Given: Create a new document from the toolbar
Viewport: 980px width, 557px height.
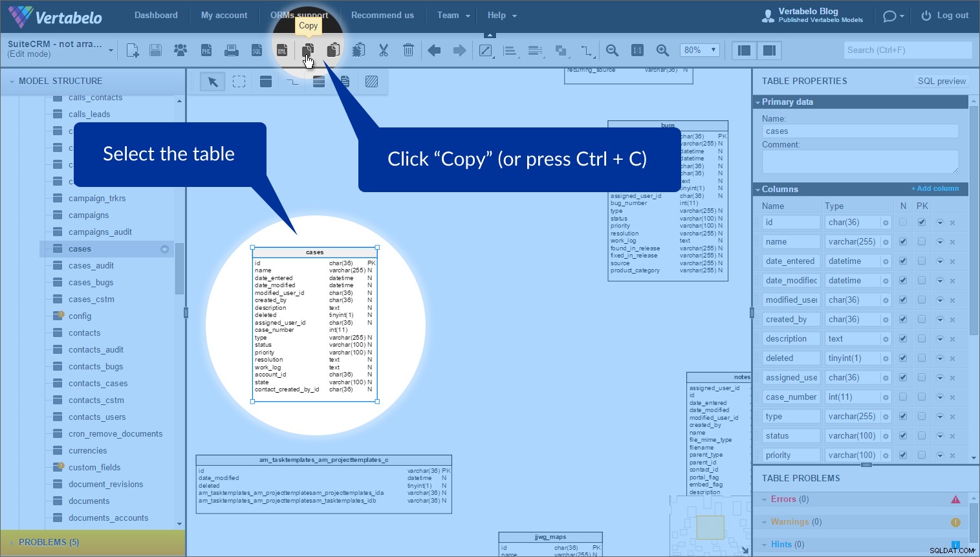Looking at the screenshot, I should click(133, 50).
